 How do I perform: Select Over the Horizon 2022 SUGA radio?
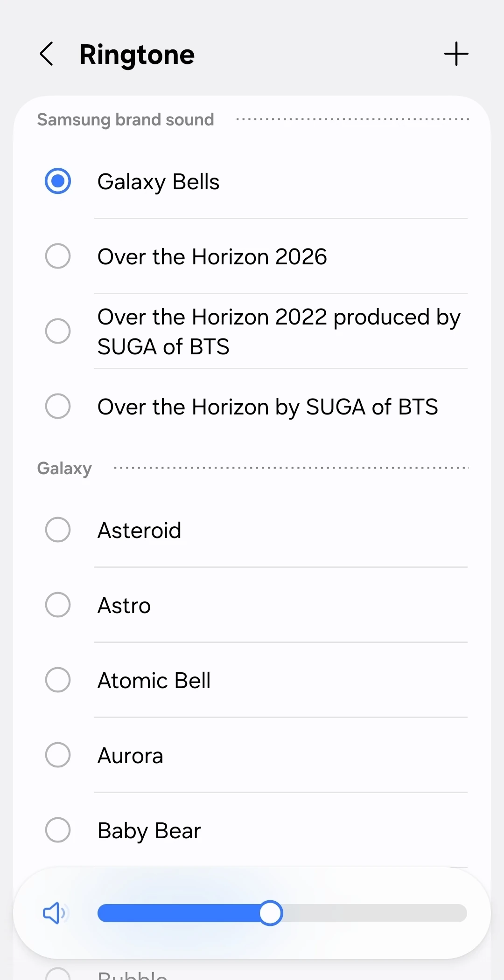tap(58, 331)
